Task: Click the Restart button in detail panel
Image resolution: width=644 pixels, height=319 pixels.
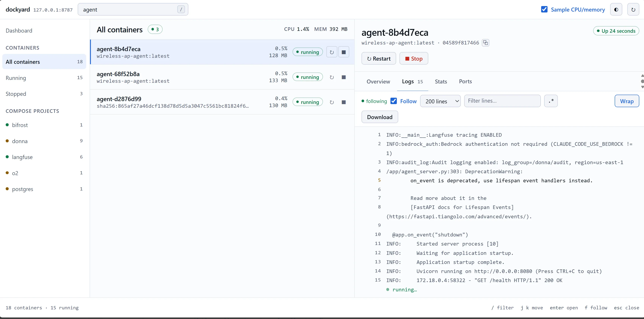Action: pyautogui.click(x=379, y=58)
